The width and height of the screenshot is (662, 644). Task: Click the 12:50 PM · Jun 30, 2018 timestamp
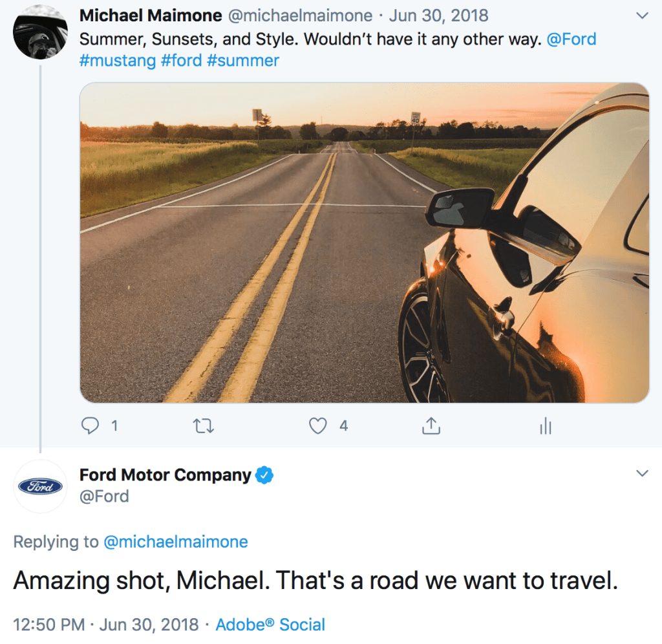[106, 625]
